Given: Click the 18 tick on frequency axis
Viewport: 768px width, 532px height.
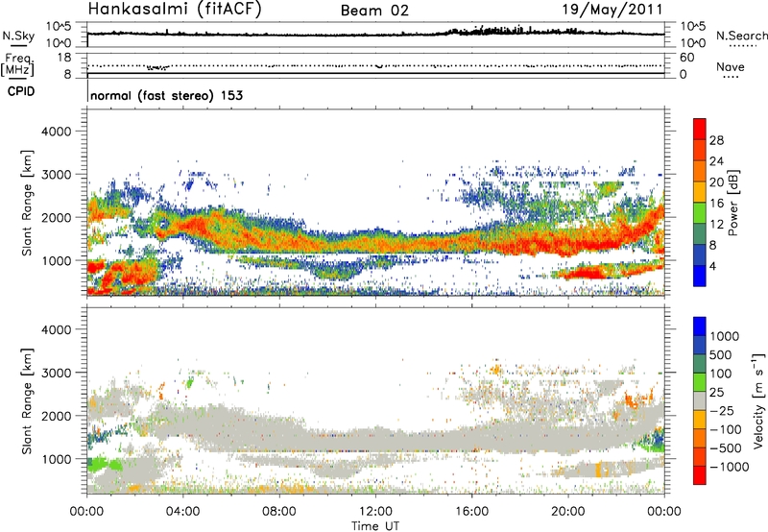Looking at the screenshot, I should 64,58.
